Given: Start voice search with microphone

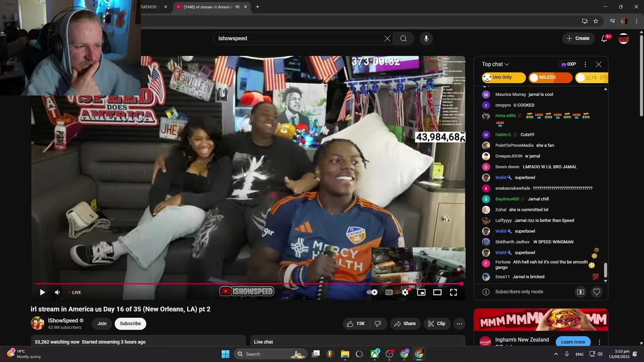Looking at the screenshot, I should 426,38.
